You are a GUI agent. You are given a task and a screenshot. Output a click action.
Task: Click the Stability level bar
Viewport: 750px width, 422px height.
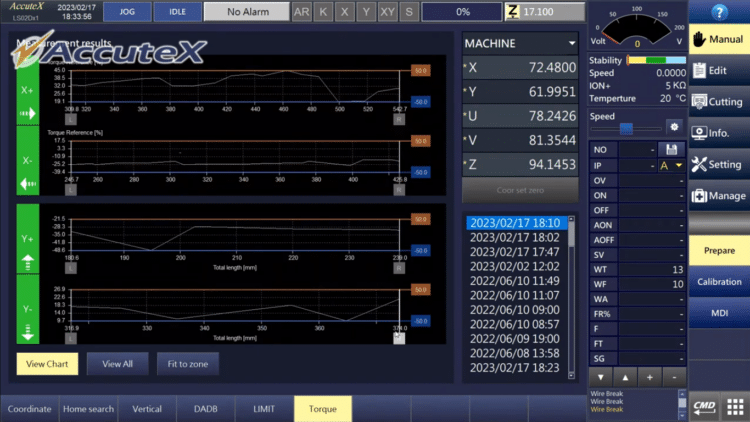[656, 60]
